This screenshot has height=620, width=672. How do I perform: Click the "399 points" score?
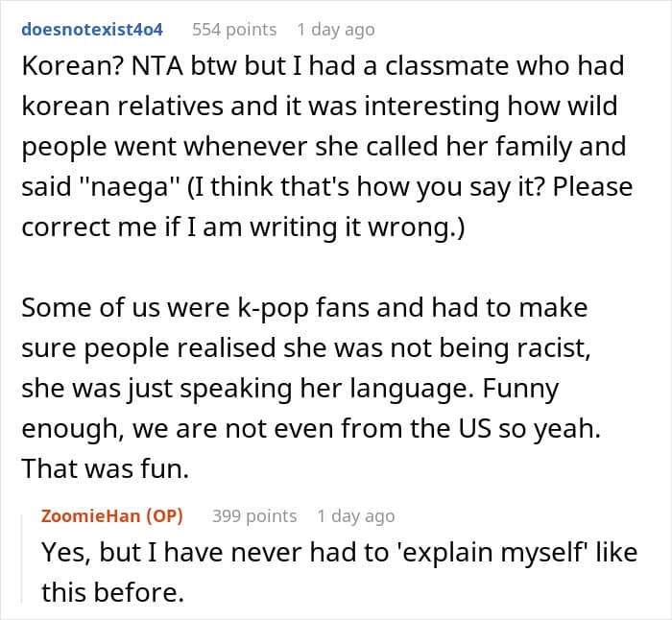point(253,516)
